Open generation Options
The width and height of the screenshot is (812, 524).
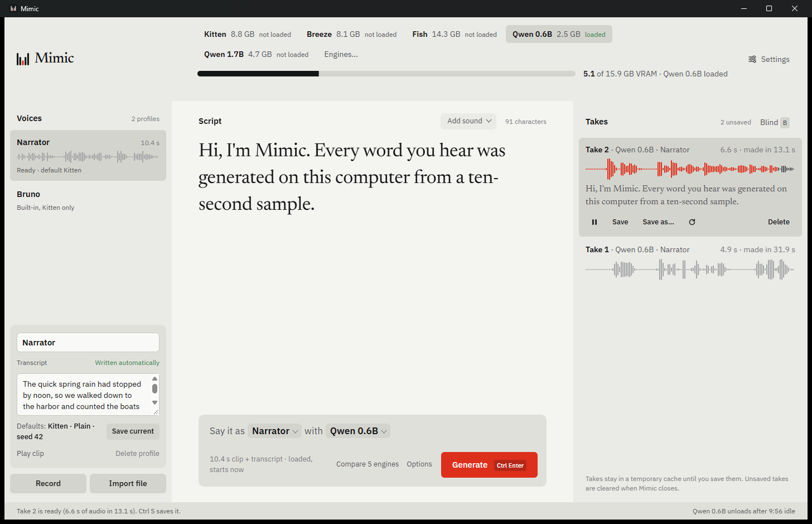point(419,464)
